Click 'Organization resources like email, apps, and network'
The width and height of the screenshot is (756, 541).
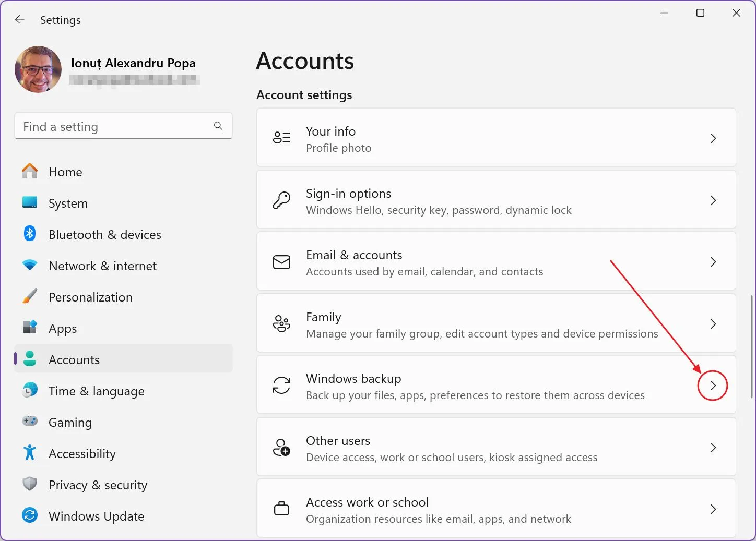click(x=439, y=519)
